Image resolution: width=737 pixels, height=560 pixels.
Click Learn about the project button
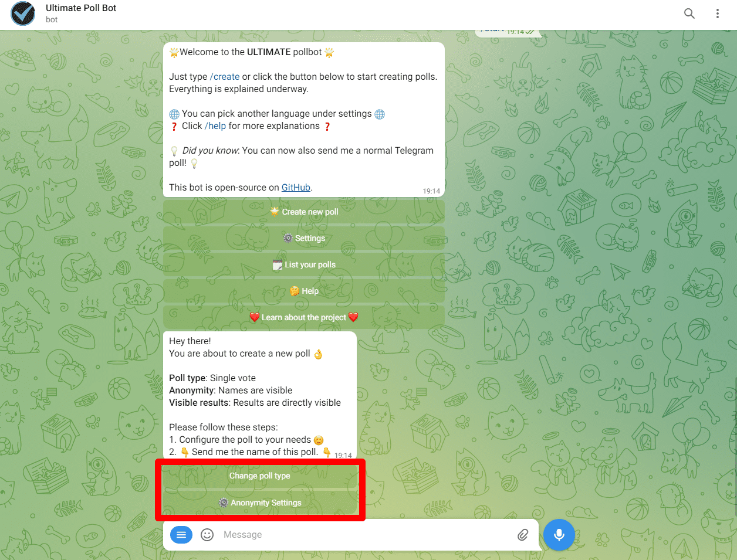point(303,317)
